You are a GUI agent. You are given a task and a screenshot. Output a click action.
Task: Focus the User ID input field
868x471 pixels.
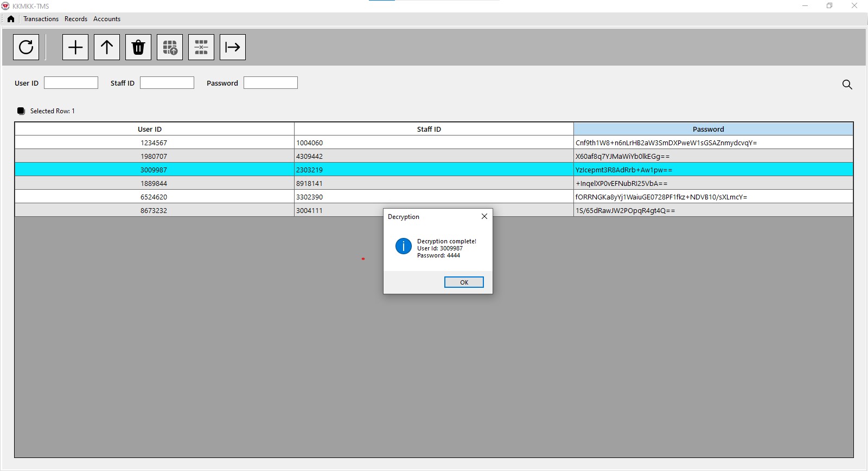(71, 83)
